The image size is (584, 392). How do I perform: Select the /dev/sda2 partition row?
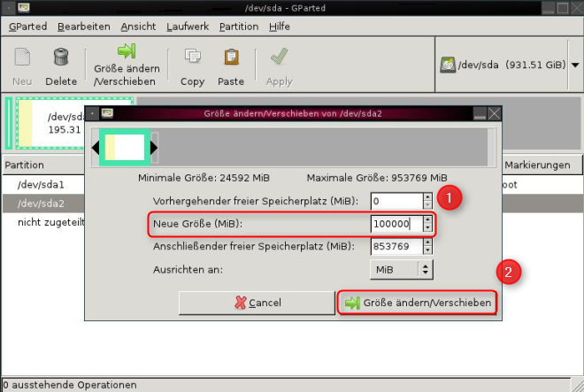click(43, 204)
